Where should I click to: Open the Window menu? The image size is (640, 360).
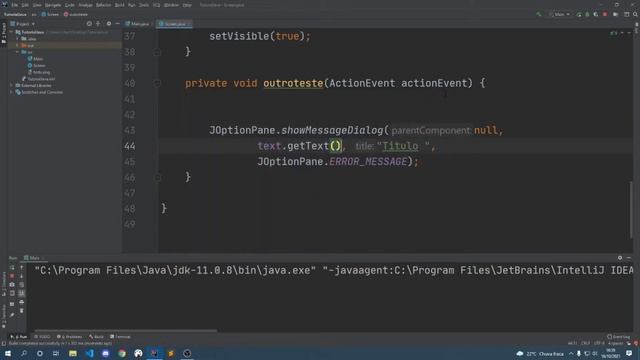click(x=171, y=5)
